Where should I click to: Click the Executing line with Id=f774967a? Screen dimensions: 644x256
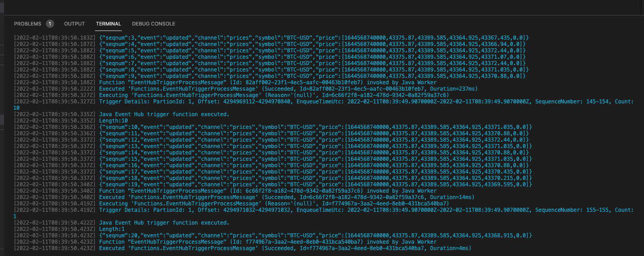[231, 203]
